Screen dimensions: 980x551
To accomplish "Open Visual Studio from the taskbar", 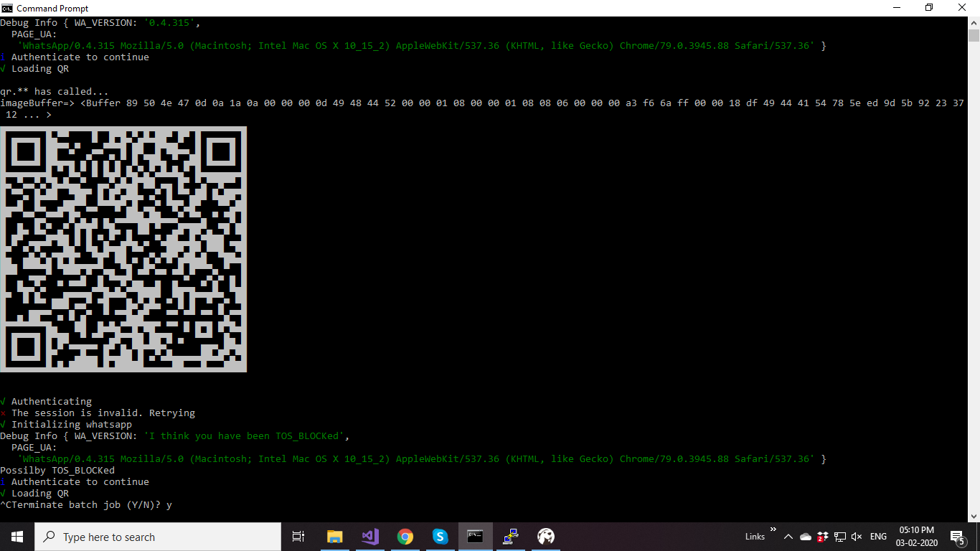I will [369, 536].
